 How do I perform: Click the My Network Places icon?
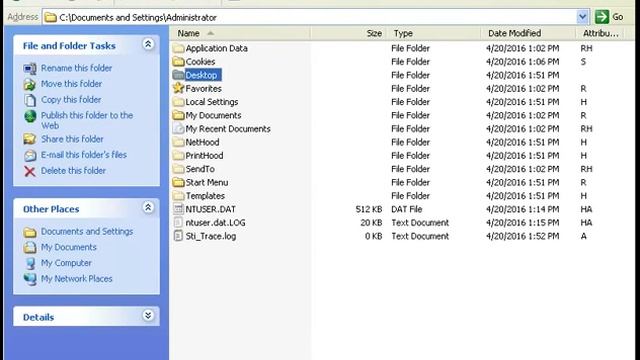(x=30, y=279)
